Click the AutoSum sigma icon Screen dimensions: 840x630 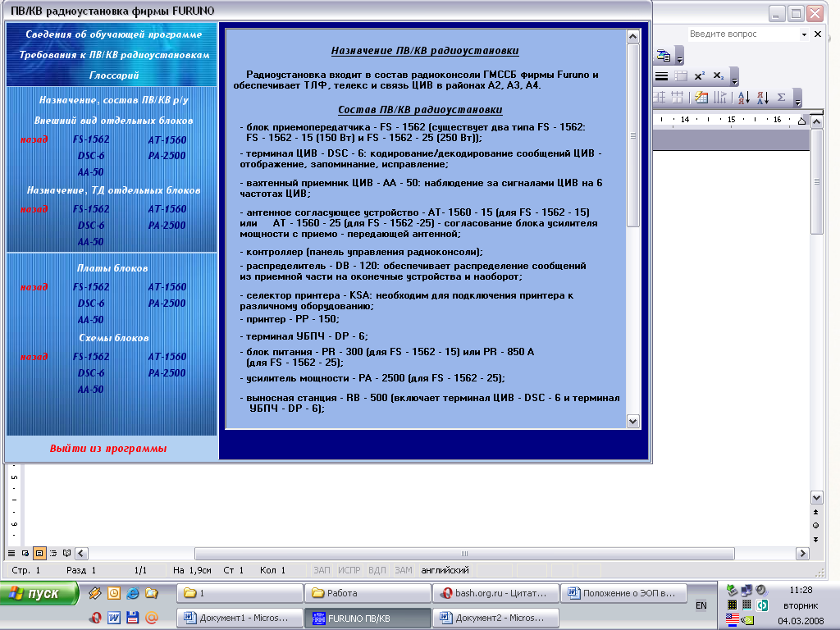782,98
